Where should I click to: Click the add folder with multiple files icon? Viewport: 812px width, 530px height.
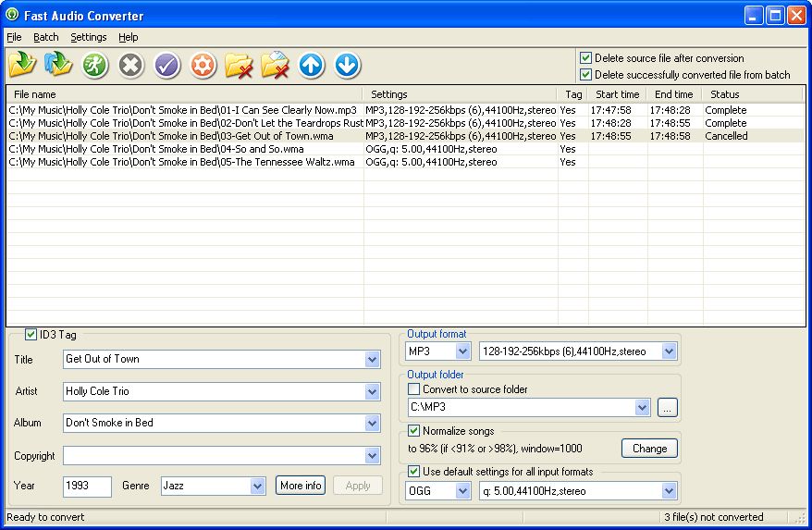pos(58,66)
